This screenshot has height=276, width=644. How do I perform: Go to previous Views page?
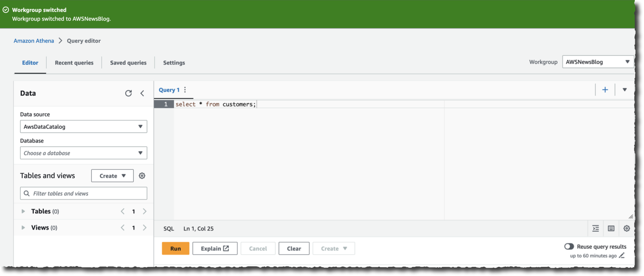point(122,227)
